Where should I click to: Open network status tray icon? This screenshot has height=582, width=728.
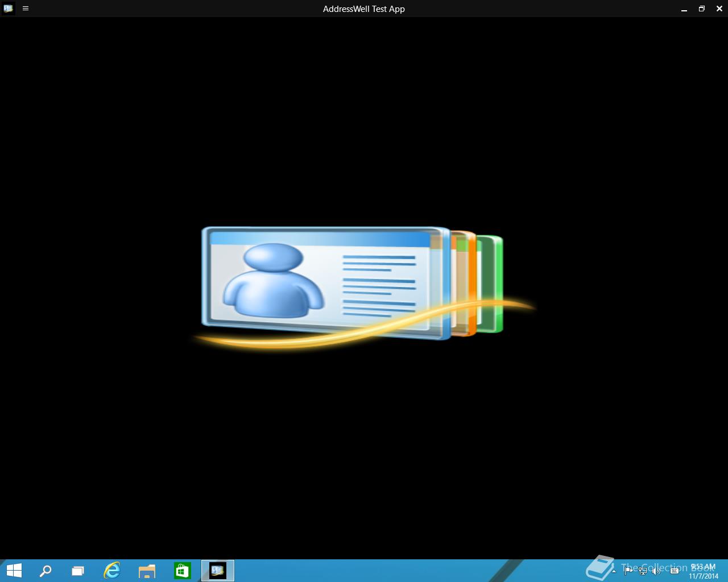click(643, 571)
